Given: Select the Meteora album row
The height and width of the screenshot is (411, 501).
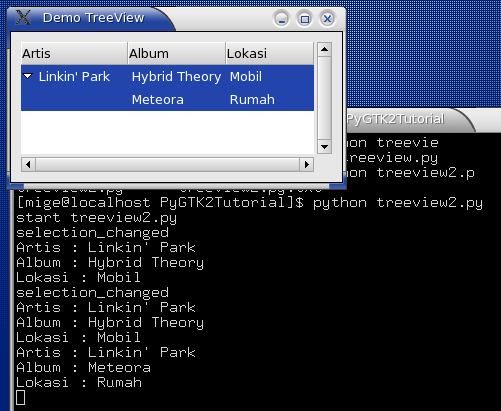Looking at the screenshot, I should click(x=167, y=100).
